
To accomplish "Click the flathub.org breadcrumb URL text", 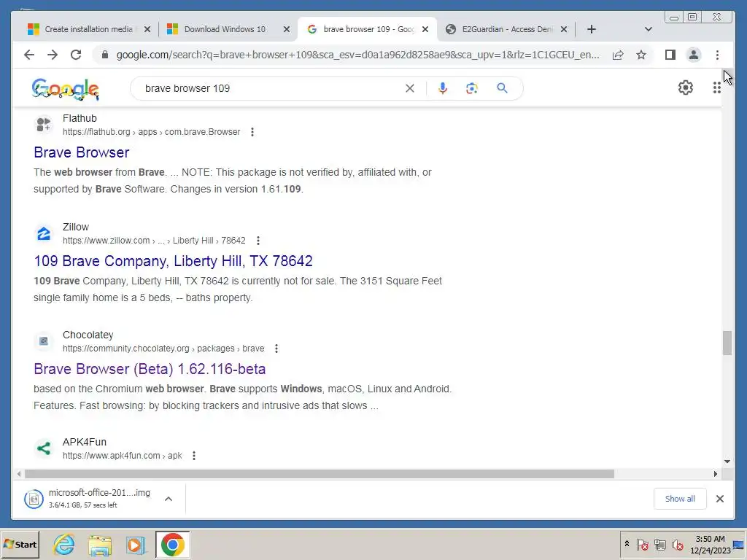I will pos(152,132).
